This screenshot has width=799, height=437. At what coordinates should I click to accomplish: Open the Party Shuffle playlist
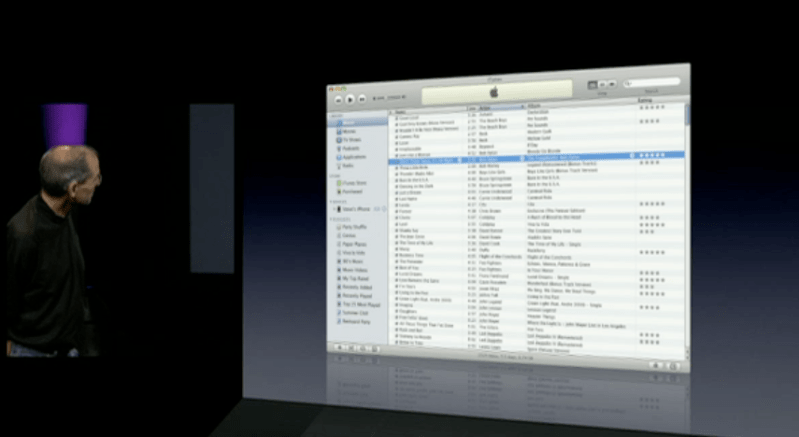click(x=355, y=226)
